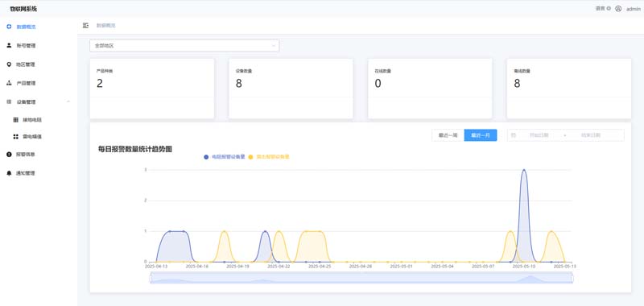
Task: Toggle the sidebar collapse icon in header
Action: pos(85,26)
